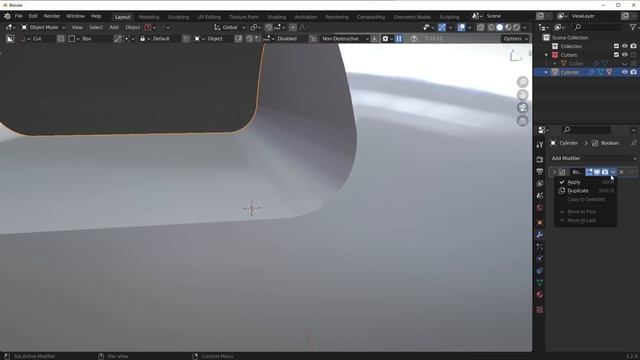
Task: Click the zoom view navigation icon
Action: 522,82
